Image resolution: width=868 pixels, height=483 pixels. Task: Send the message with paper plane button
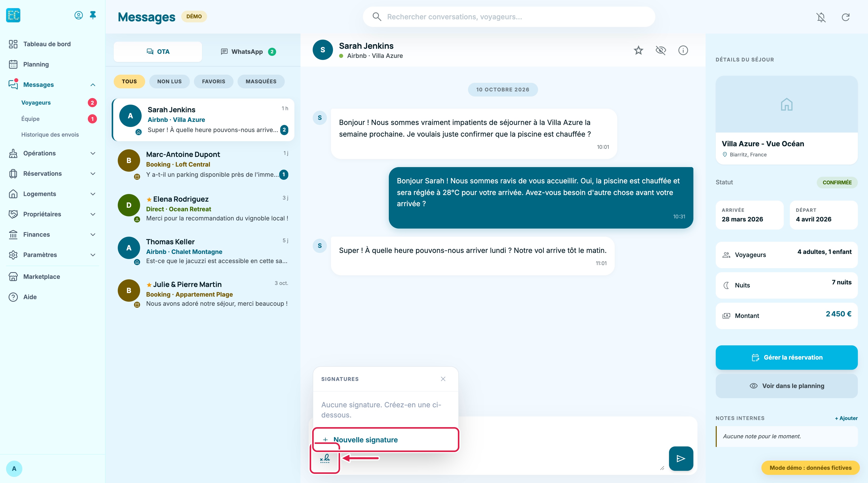tap(681, 458)
